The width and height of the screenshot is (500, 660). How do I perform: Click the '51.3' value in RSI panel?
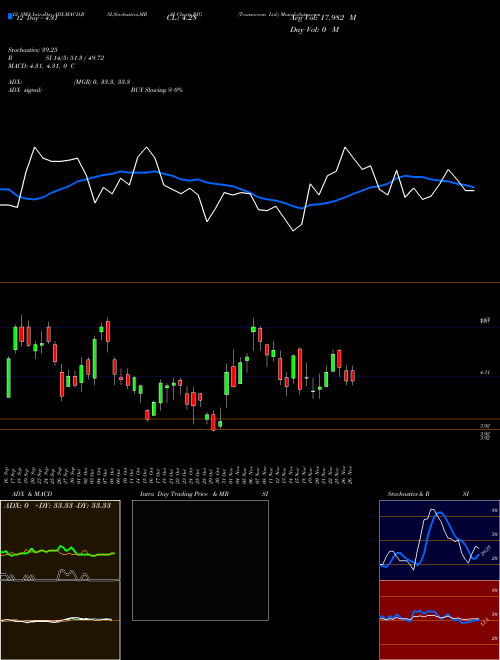point(484,623)
